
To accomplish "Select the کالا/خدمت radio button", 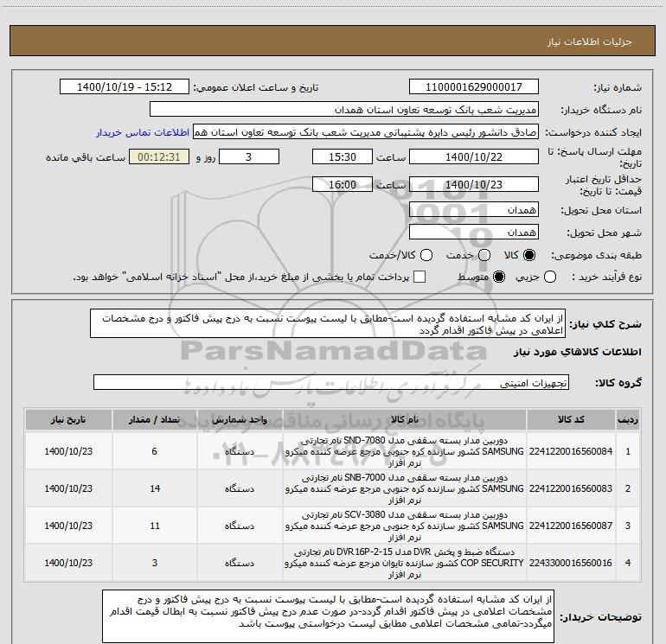I will pos(426,255).
